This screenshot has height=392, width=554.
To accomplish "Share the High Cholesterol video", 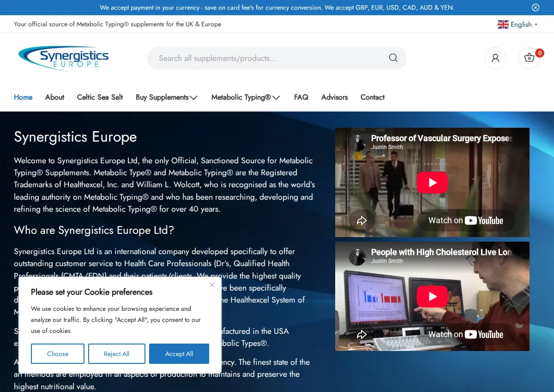I will coord(362,334).
